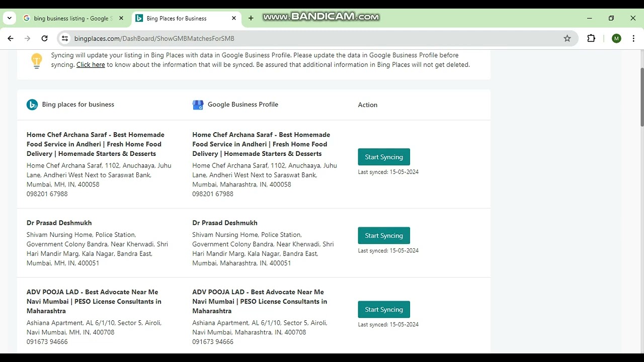
Task: Click the 'Bing places for business' column label
Action: click(78, 105)
